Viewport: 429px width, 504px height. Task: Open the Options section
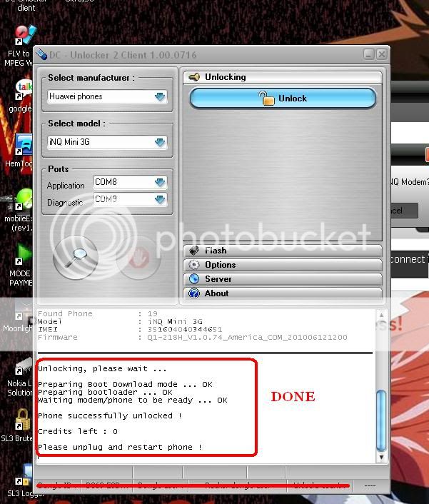click(283, 265)
